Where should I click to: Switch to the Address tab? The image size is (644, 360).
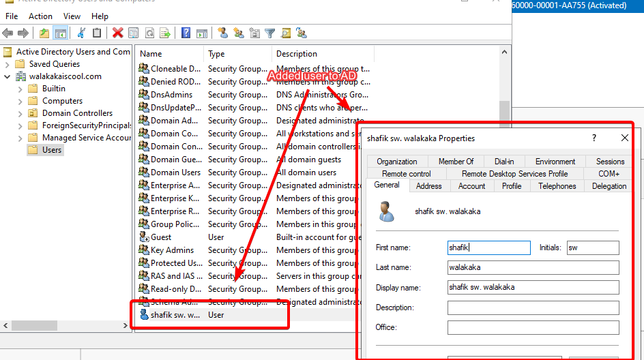[x=429, y=186]
